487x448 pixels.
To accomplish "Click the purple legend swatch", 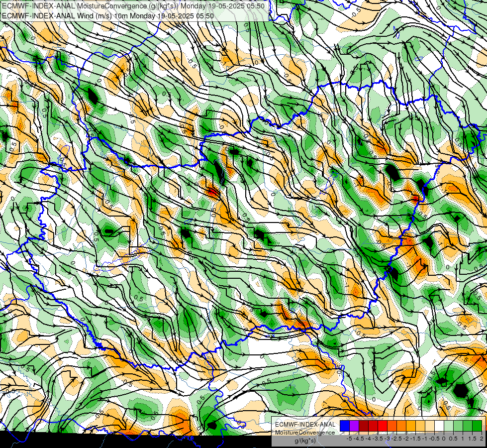I will (354, 426).
